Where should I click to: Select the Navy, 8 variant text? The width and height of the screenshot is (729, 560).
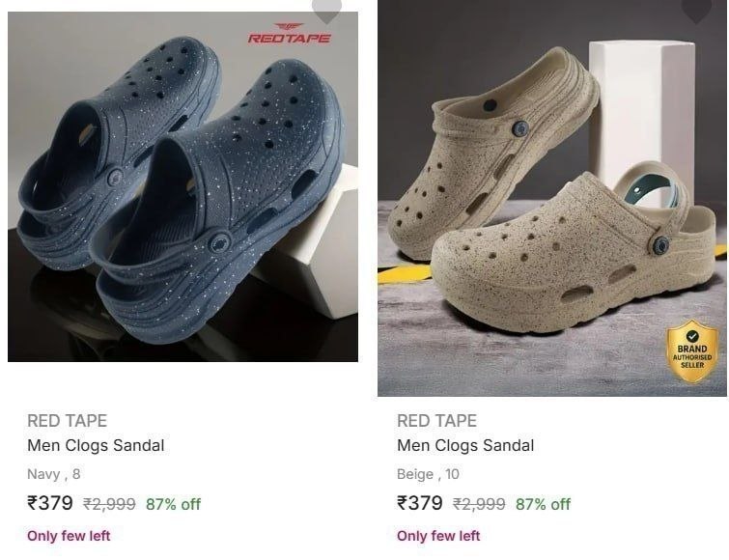[54, 474]
